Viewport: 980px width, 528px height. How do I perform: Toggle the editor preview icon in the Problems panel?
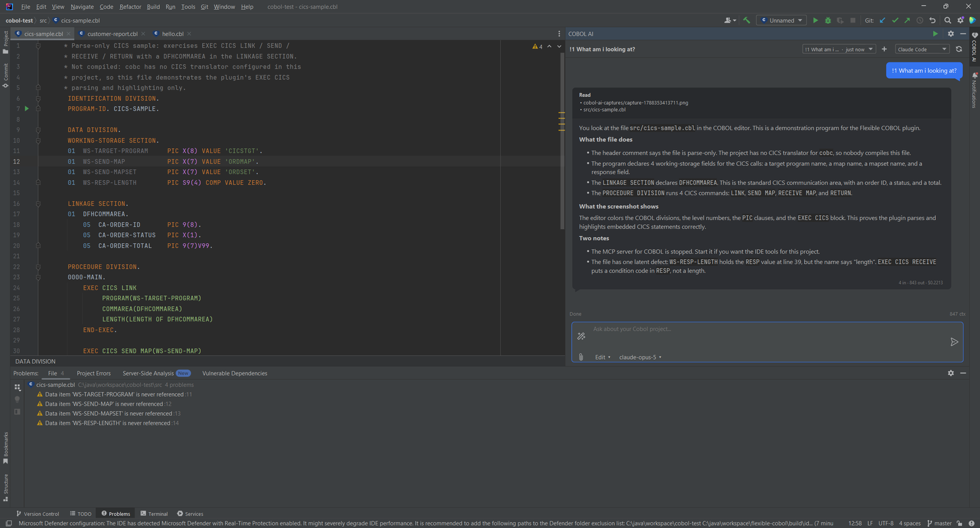pos(17,412)
